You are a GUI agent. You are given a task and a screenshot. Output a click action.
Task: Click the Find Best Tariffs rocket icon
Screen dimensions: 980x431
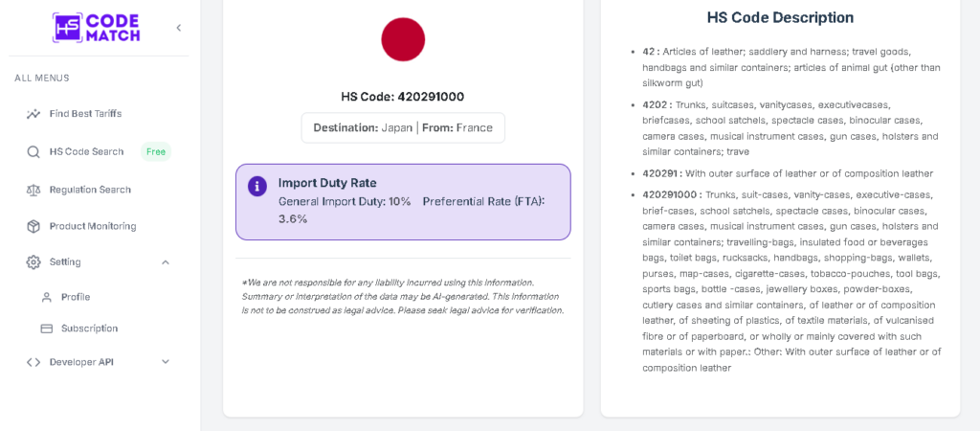[x=33, y=114]
